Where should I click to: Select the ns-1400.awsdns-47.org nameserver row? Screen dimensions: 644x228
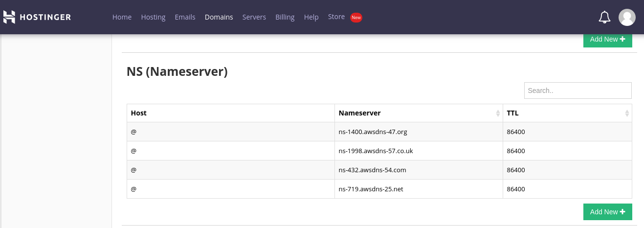pyautogui.click(x=373, y=132)
